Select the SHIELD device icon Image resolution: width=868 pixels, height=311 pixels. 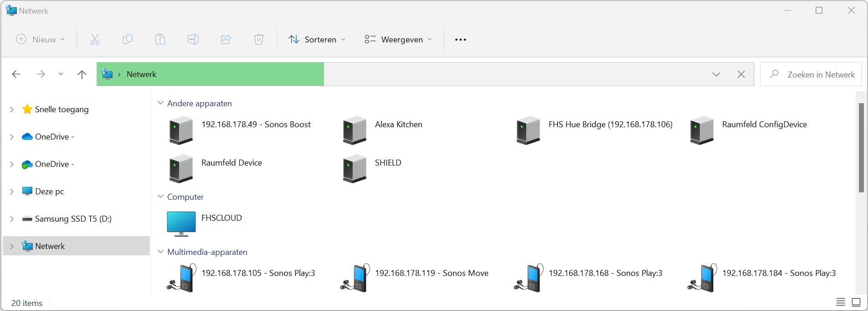tap(354, 168)
